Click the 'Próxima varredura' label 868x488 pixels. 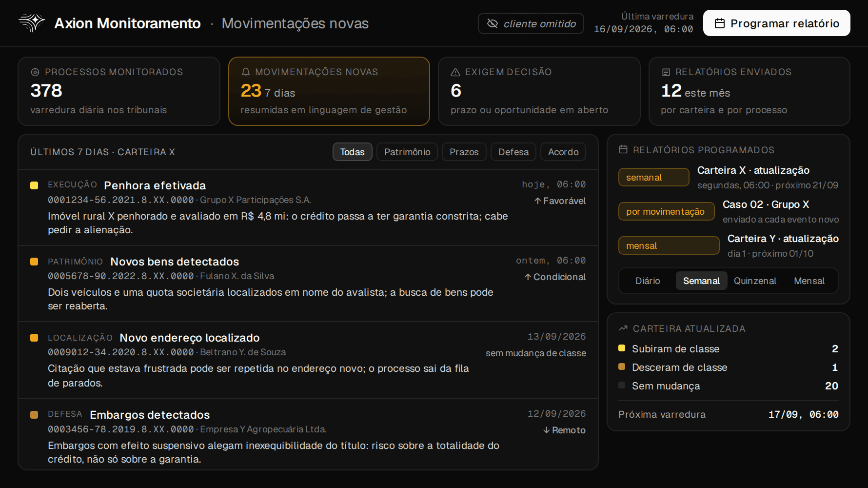[x=662, y=414]
